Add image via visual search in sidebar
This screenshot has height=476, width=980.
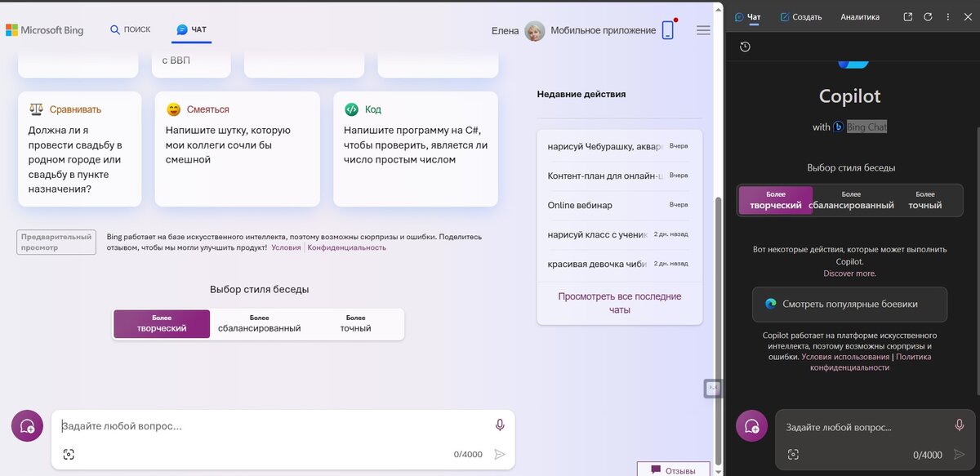coord(793,455)
